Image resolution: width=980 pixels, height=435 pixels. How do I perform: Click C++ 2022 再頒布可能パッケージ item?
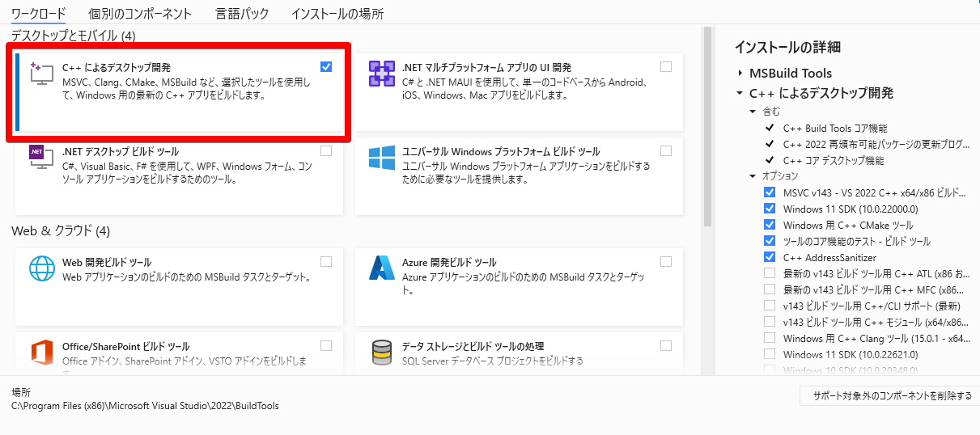(x=876, y=144)
